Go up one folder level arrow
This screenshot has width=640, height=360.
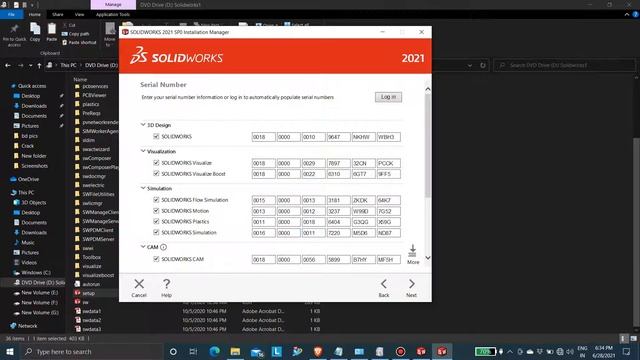[x=39, y=65]
